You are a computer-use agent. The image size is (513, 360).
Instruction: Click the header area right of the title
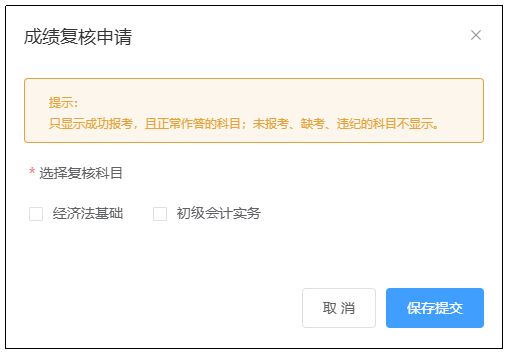300,37
